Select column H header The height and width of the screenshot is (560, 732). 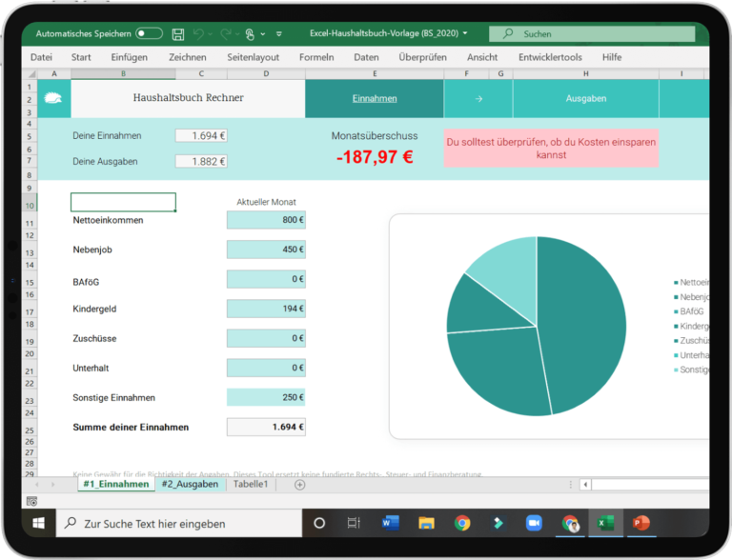[x=586, y=73]
